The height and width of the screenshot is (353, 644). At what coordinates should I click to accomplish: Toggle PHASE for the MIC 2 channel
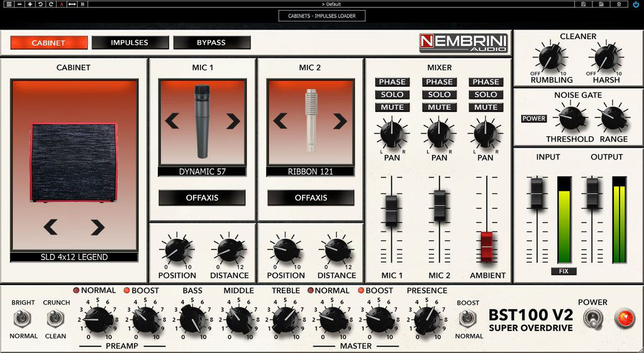439,82
